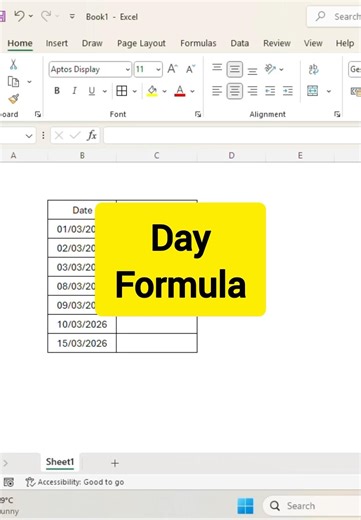This screenshot has height=520, width=361.
Task: Expand the Copy options arrow
Action: 29,82
